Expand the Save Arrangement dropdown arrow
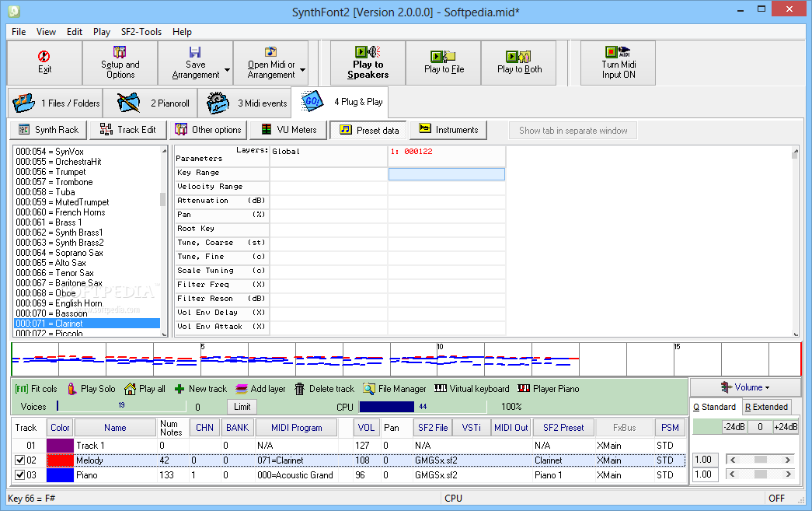 pos(227,70)
